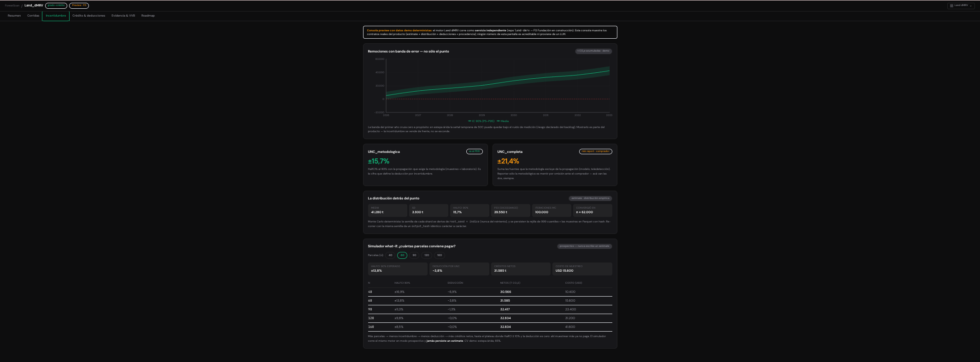The height and width of the screenshot is (362, 980).
Task: Click the ±11,3% HalfCI table cell
Action: [399, 309]
